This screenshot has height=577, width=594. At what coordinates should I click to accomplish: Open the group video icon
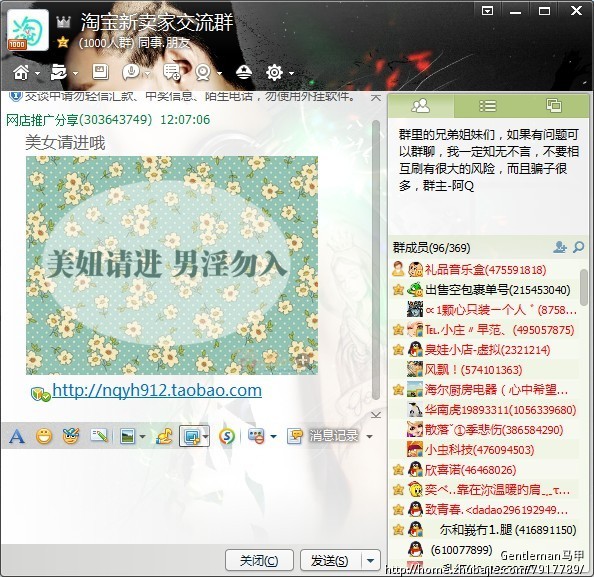[x=203, y=72]
